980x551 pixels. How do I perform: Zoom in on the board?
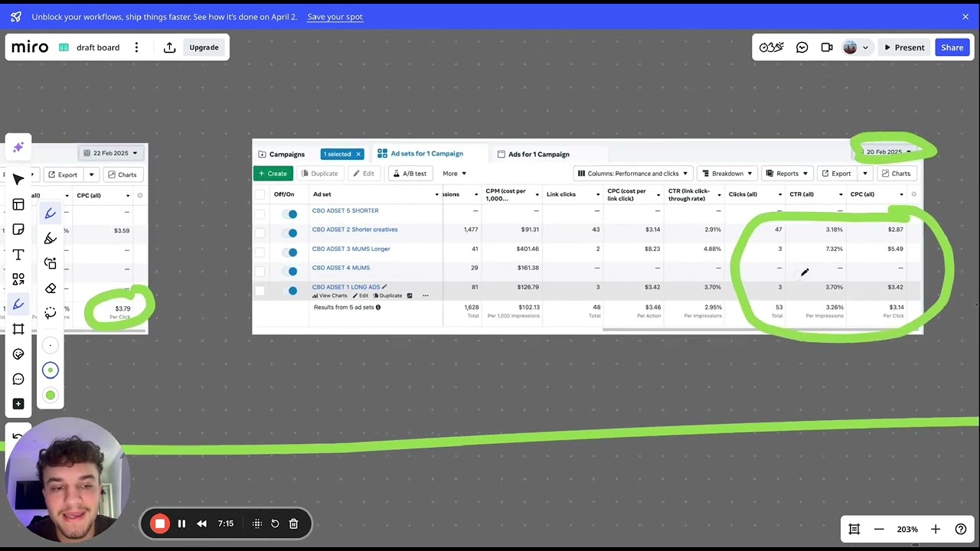(936, 529)
